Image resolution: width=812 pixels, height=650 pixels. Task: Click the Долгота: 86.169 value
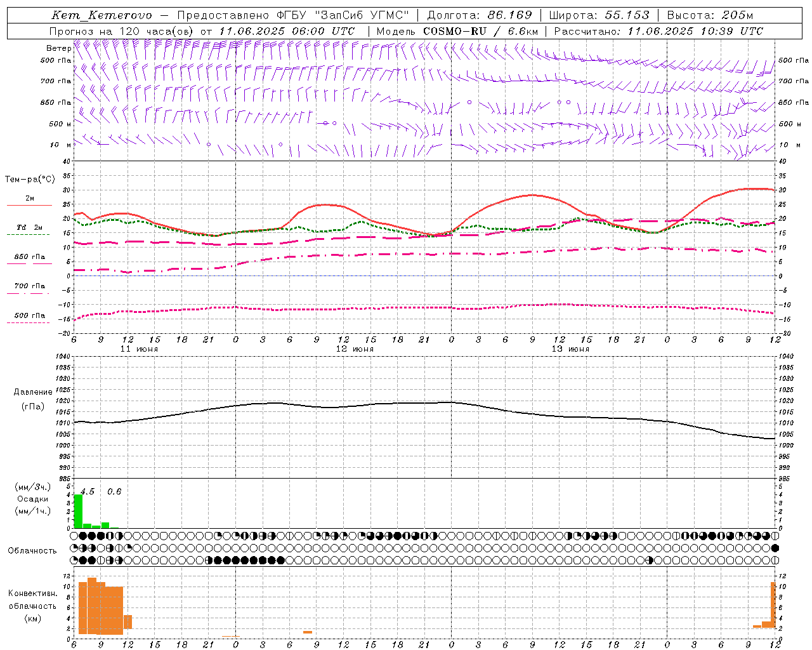coord(480,15)
